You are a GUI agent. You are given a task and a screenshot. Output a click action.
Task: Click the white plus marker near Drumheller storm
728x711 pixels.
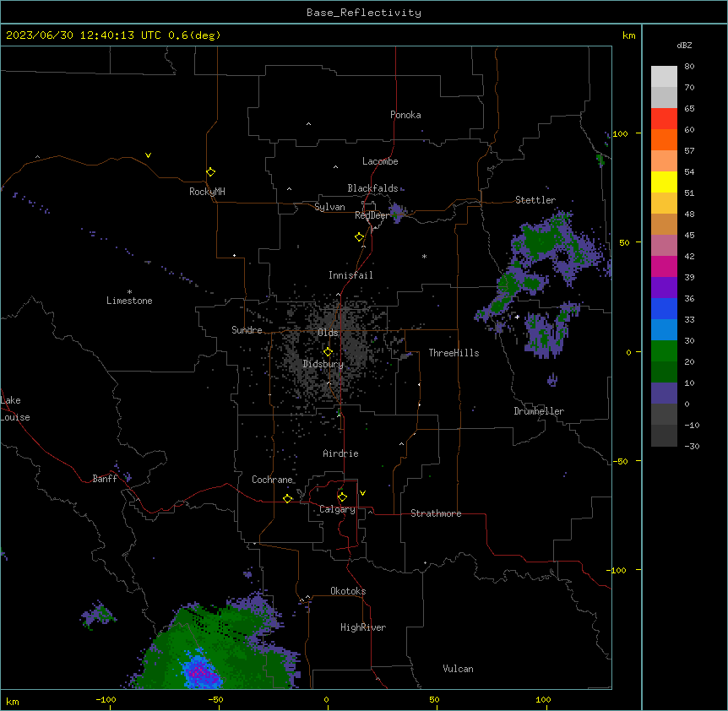point(517,317)
